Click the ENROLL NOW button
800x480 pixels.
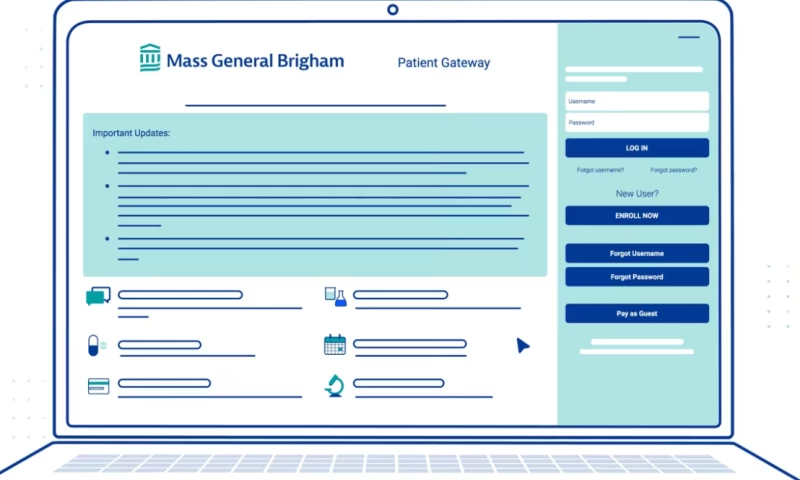[x=637, y=216]
